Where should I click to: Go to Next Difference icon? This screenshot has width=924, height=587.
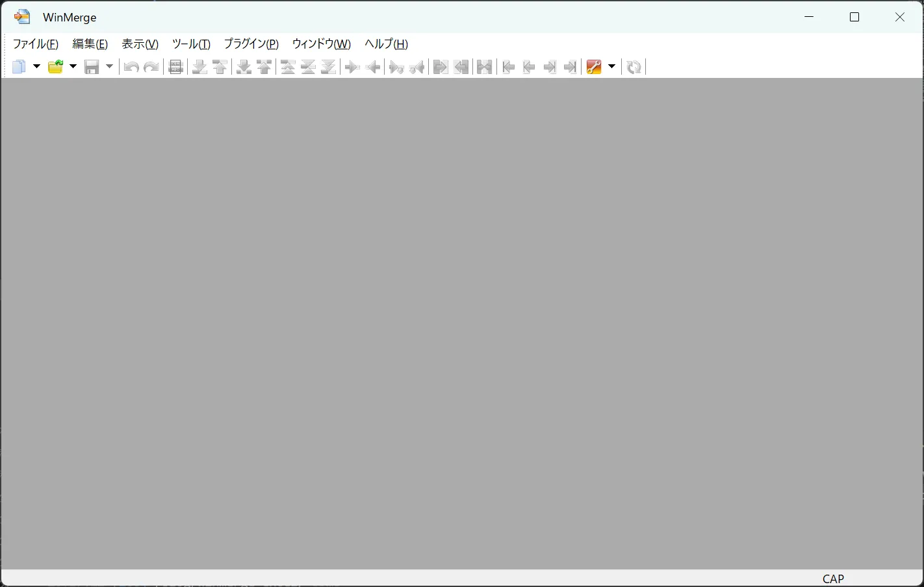199,67
